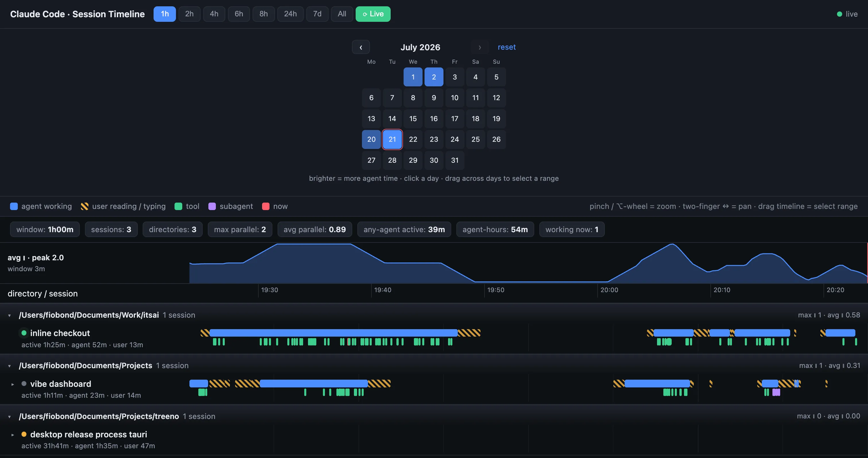Image resolution: width=868 pixels, height=458 pixels.
Task: Click the sessions: 3 stat chip
Action: (111, 229)
